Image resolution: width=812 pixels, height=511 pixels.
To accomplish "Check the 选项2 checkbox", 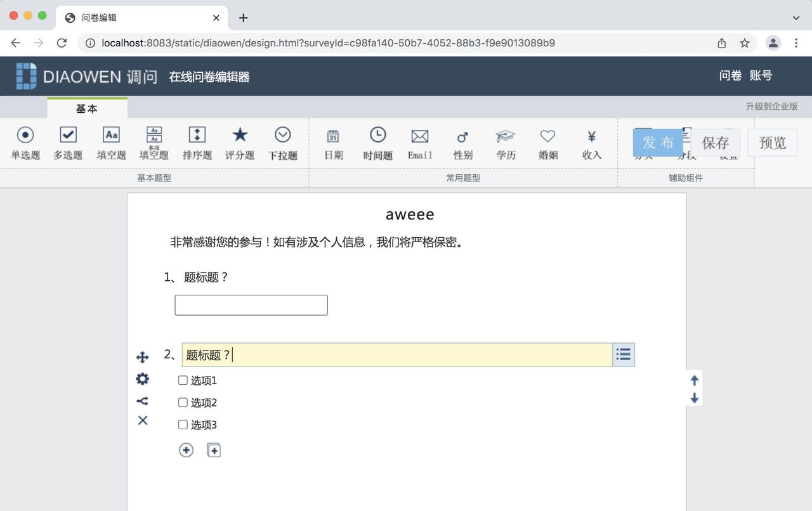I will (x=182, y=402).
